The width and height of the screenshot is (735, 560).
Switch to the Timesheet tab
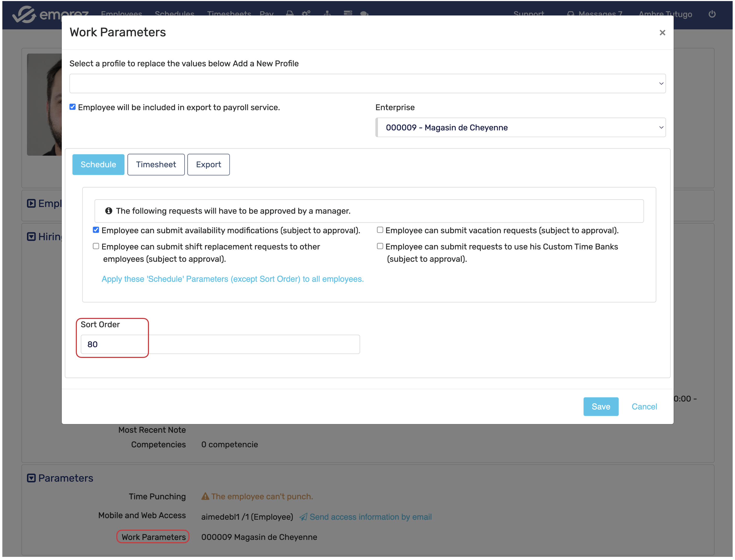click(x=156, y=164)
